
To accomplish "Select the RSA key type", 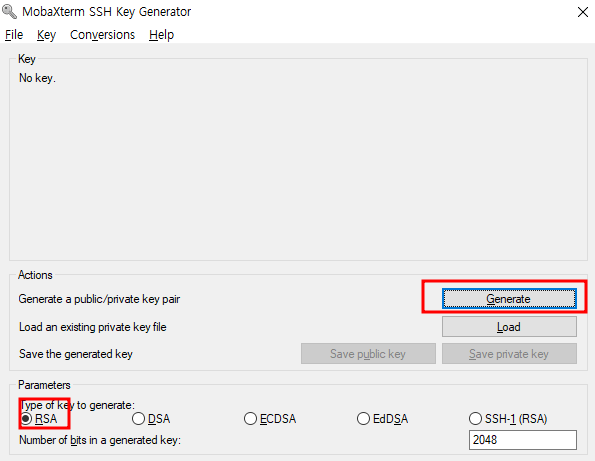I will 39,419.
